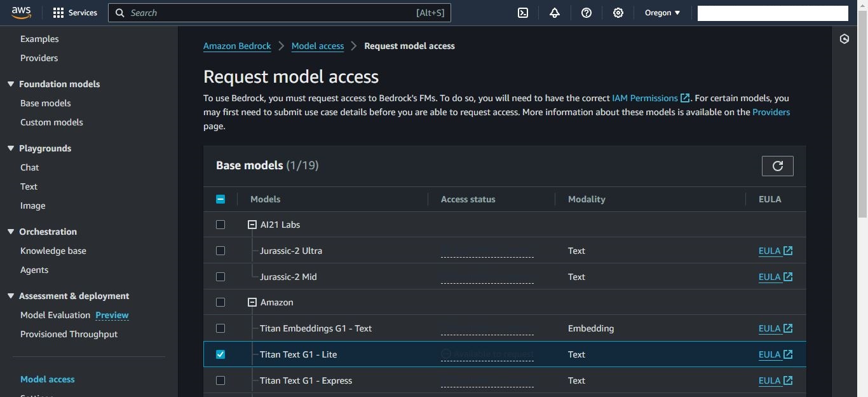Open the right-side info panel icon
This screenshot has width=868, height=397.
click(x=844, y=39)
